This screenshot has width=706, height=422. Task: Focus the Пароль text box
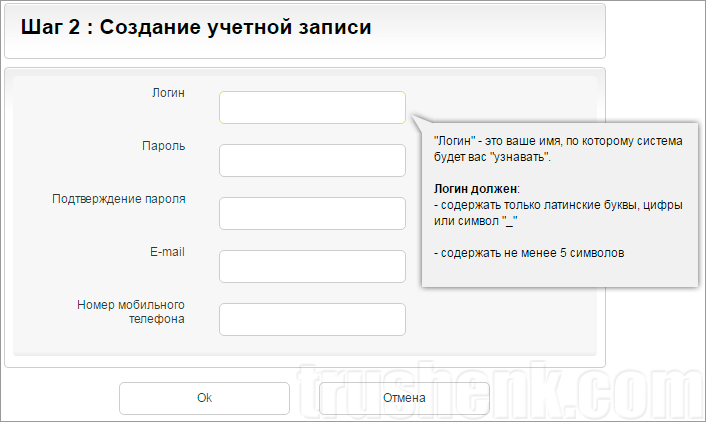[x=312, y=160]
